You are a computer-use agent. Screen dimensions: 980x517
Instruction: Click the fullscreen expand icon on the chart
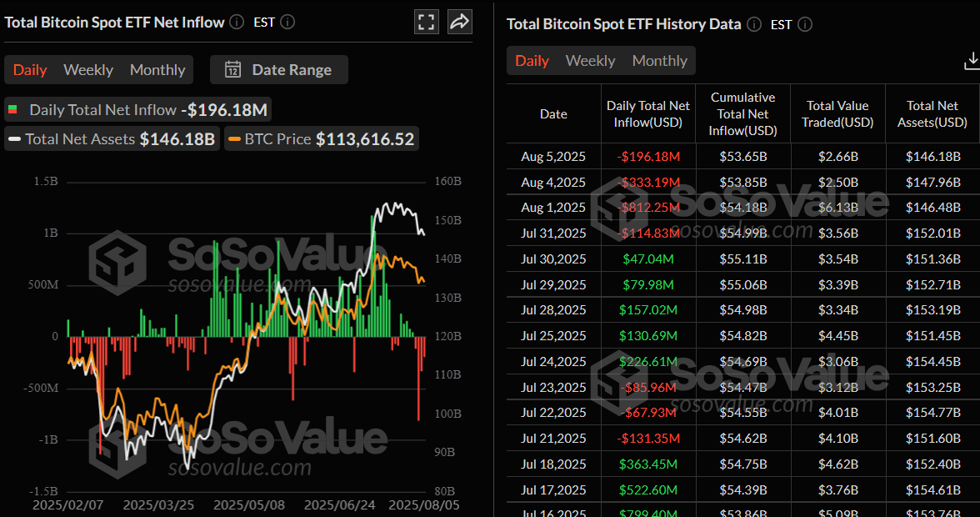pos(426,22)
